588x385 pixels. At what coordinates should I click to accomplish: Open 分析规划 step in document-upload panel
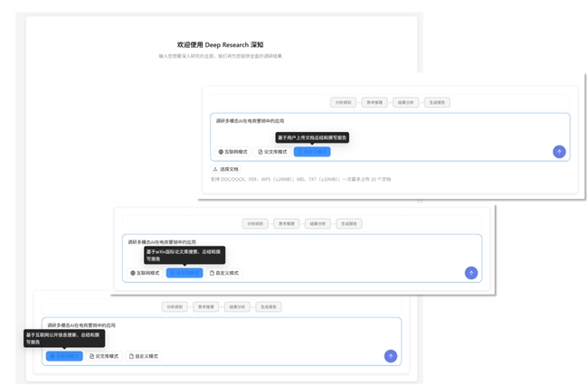343,103
